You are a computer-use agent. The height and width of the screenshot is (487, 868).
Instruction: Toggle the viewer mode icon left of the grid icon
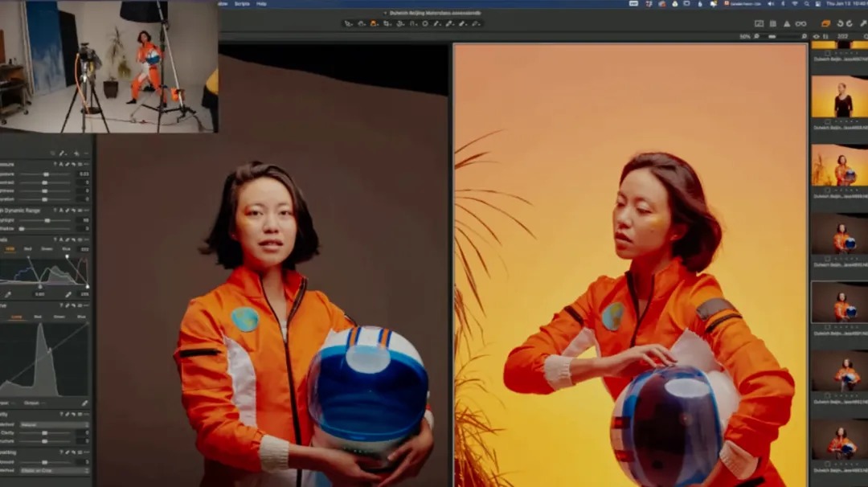(x=759, y=24)
